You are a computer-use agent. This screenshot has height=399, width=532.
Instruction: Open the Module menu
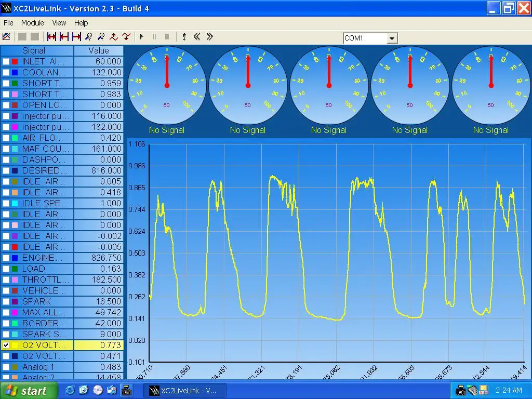(x=33, y=23)
